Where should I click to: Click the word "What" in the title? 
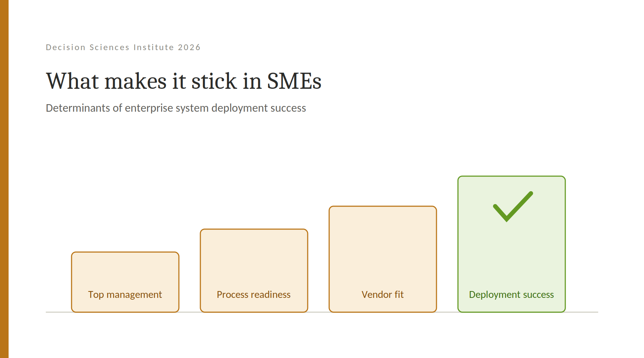(73, 81)
